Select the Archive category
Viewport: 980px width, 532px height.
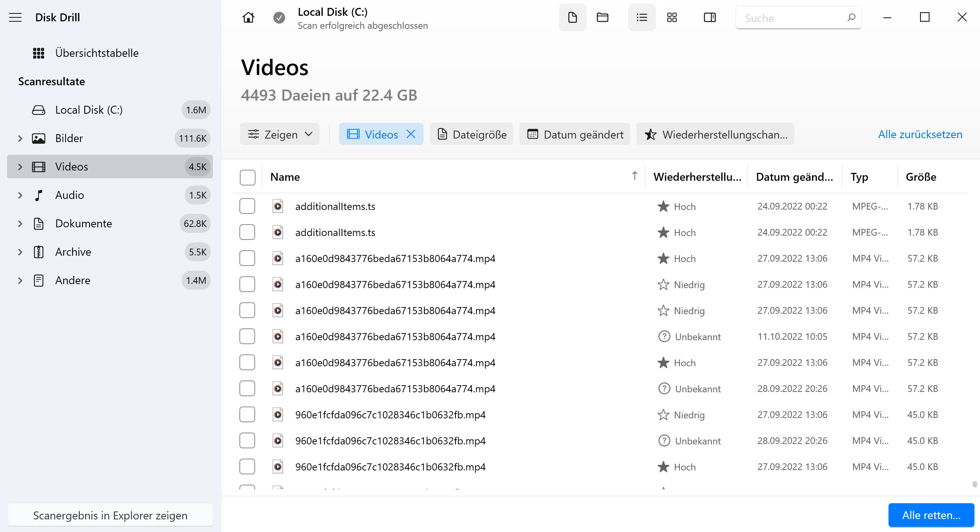[110, 252]
